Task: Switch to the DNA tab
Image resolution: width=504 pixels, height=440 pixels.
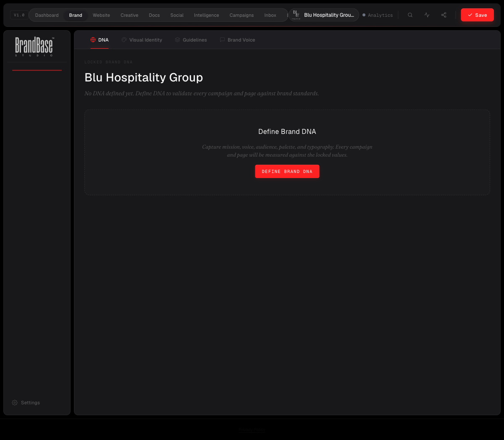Action: pos(100,40)
